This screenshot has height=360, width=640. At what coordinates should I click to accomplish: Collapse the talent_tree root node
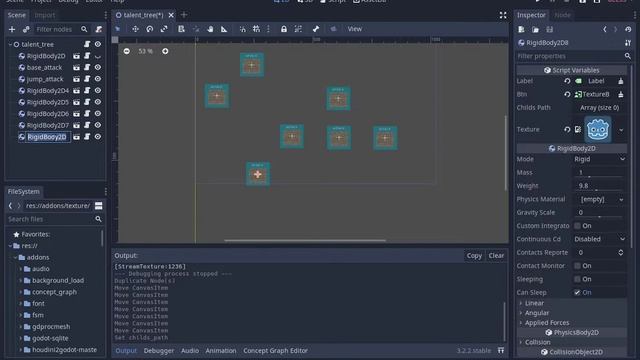tap(10, 44)
